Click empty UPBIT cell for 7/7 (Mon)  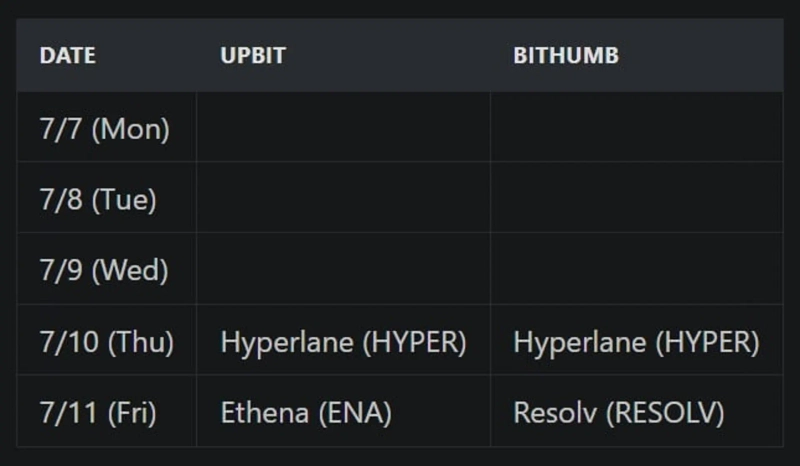343,129
